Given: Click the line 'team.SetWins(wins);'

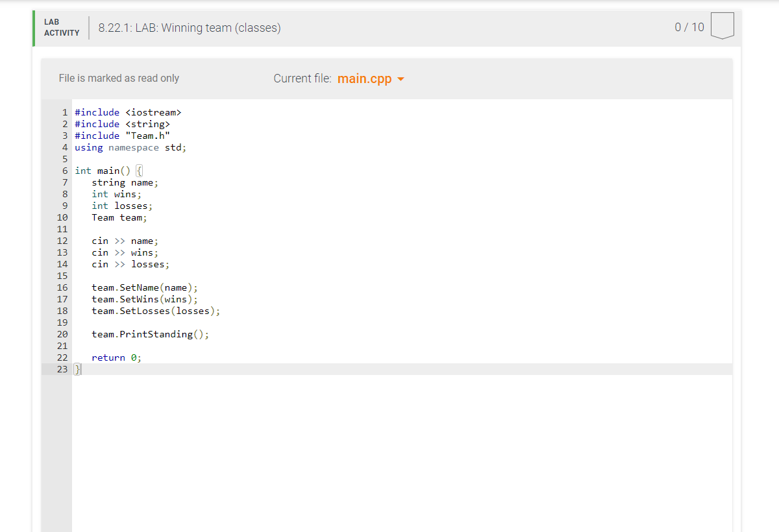Looking at the screenshot, I should pyautogui.click(x=145, y=299).
